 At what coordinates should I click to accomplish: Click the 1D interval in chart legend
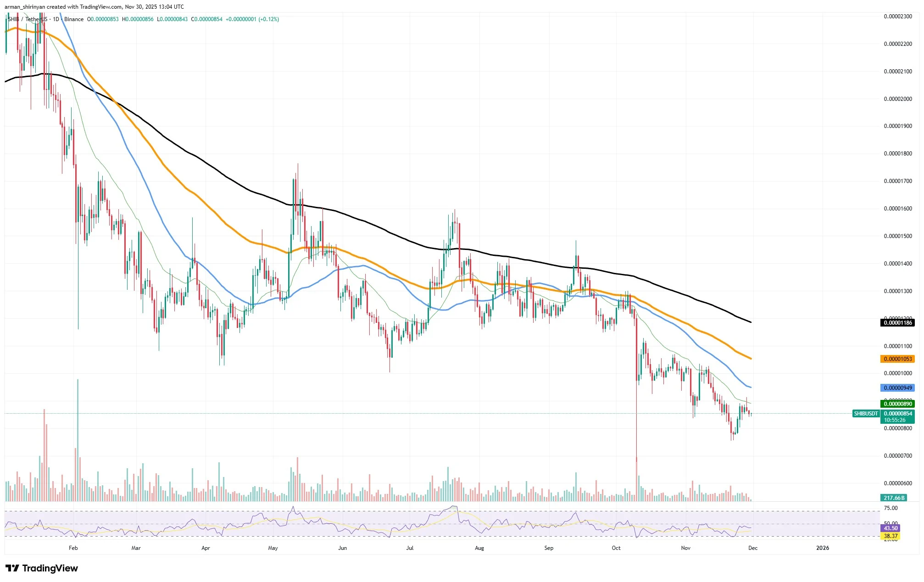tap(56, 19)
